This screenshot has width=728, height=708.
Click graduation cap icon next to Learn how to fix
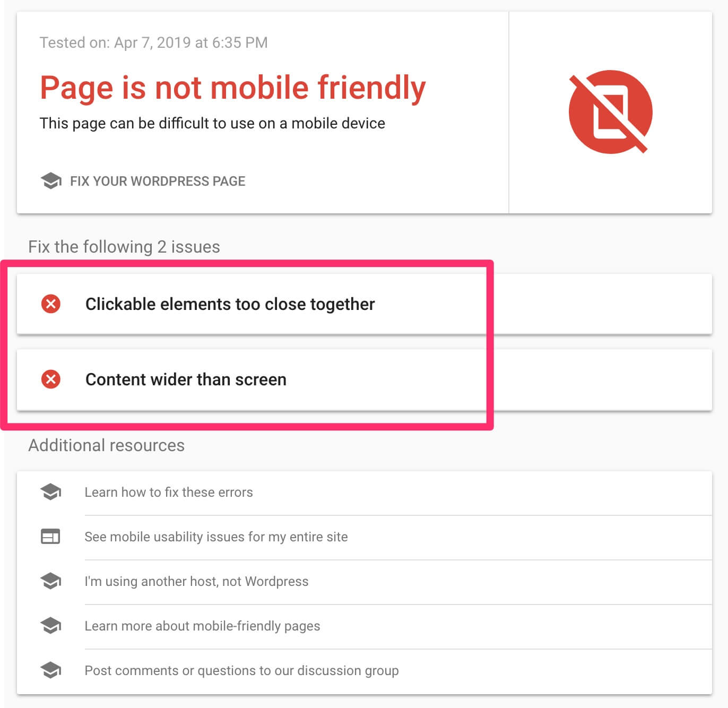(51, 492)
